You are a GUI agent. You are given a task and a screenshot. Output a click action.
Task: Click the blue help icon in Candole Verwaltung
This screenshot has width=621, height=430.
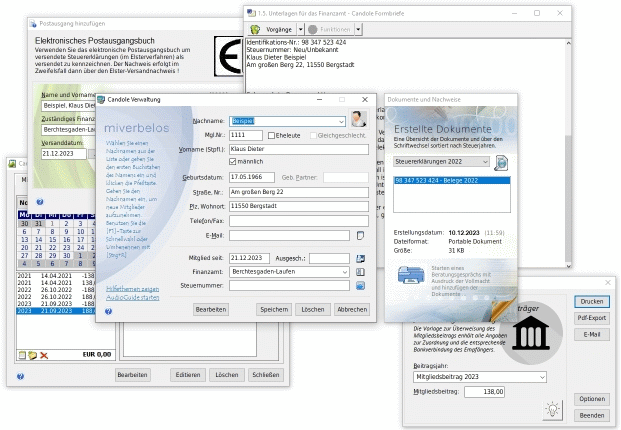[108, 312]
